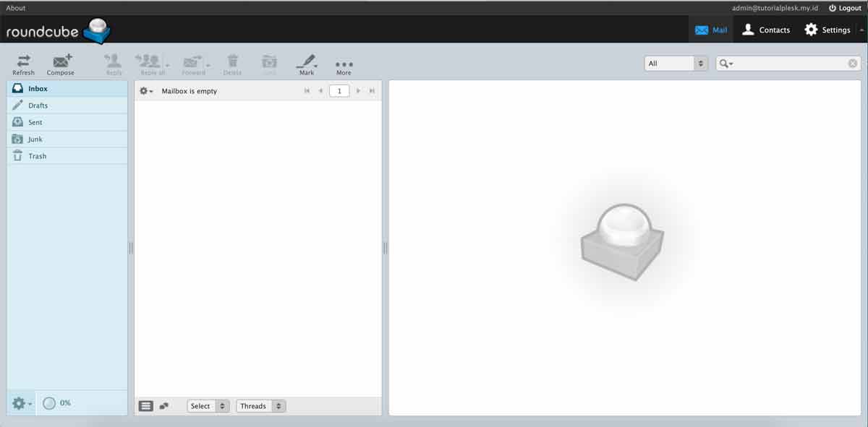Toggle the Threads message grouping control
The image size is (868, 427).
tap(260, 405)
